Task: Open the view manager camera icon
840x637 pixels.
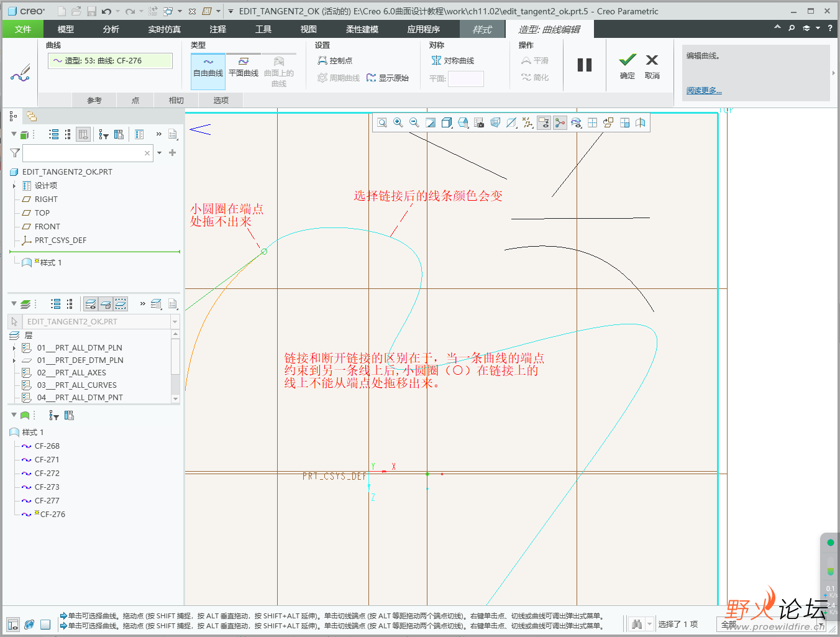Action: point(479,122)
